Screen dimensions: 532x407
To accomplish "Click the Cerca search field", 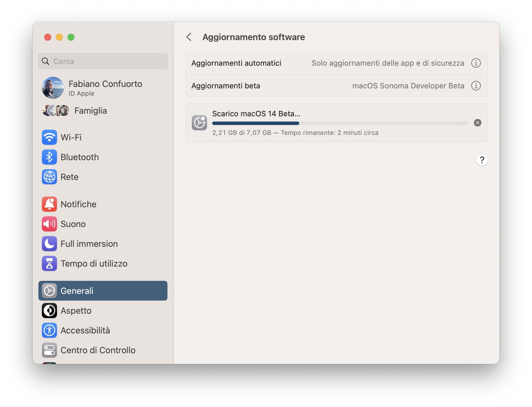I will 103,61.
